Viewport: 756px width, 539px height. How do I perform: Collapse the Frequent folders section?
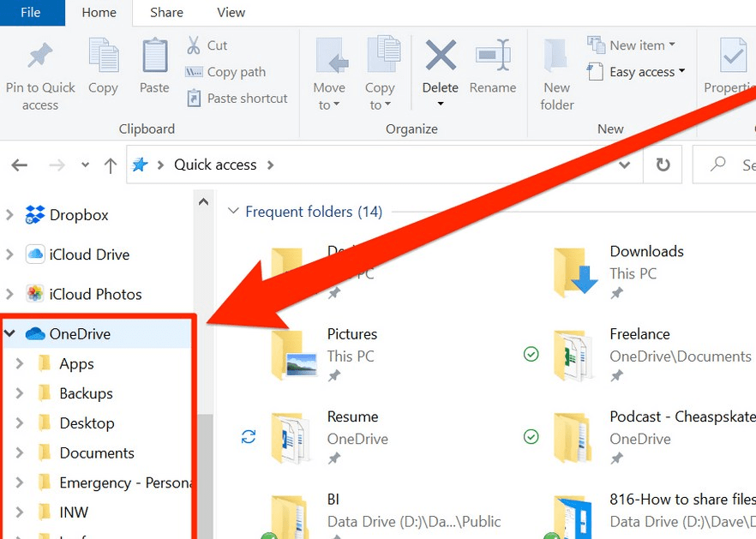(x=233, y=211)
